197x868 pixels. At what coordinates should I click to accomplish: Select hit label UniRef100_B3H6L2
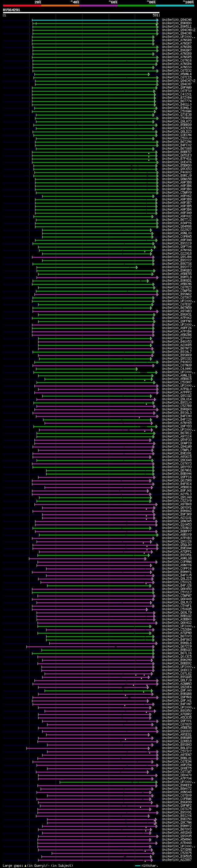point(177,108)
